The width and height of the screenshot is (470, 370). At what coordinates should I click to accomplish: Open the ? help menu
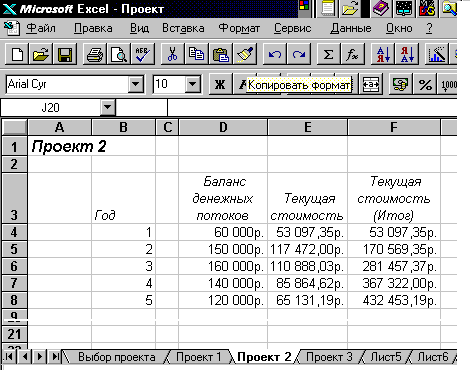tap(429, 28)
